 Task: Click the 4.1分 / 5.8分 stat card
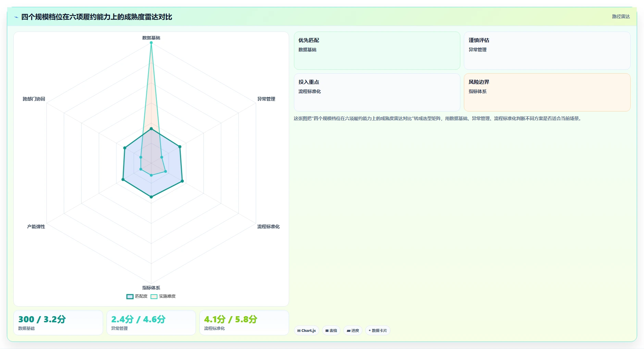coord(244,323)
